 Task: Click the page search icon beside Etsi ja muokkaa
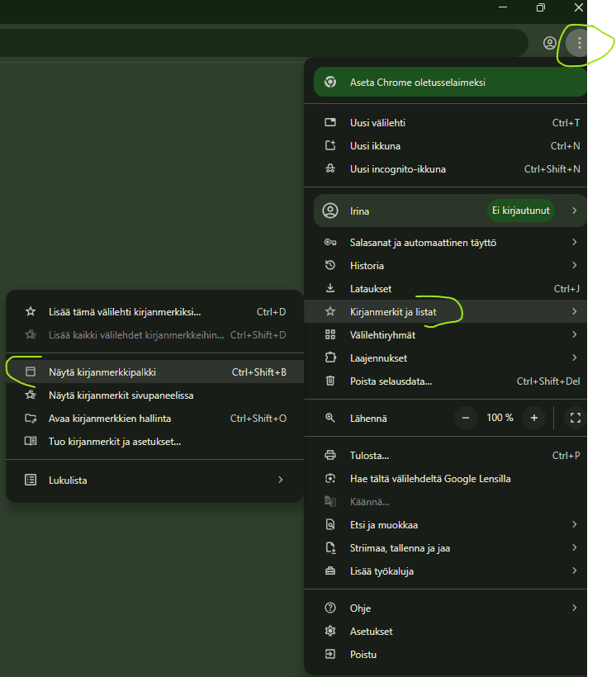click(330, 524)
